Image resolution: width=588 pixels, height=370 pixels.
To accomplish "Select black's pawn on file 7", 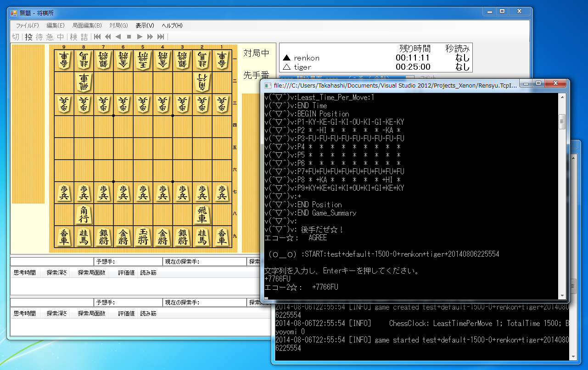I will tap(104, 193).
